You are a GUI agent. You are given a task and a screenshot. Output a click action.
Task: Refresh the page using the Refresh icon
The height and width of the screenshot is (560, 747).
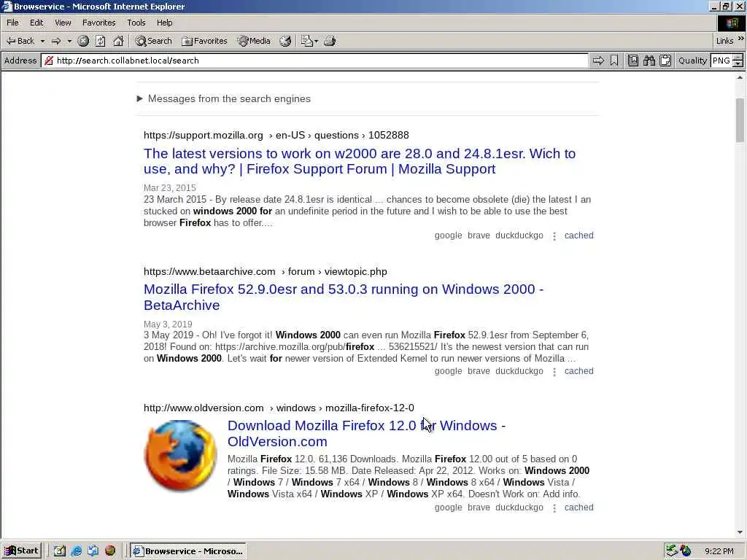pos(101,41)
